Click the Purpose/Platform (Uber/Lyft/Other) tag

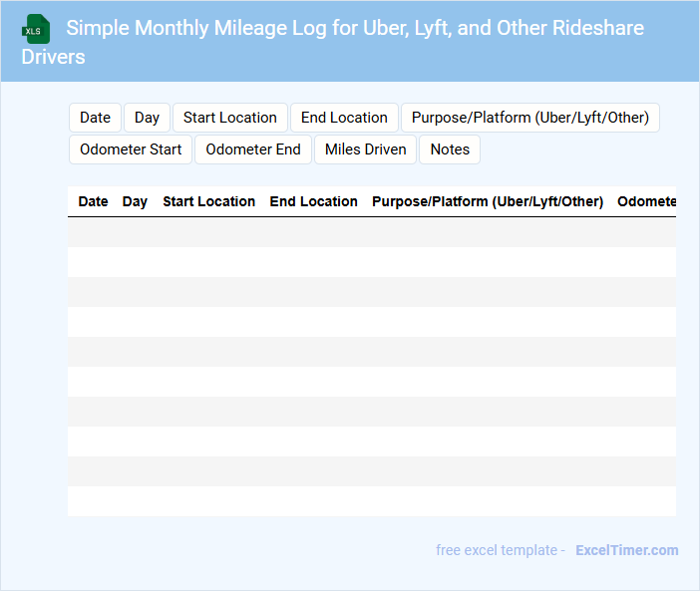529,118
